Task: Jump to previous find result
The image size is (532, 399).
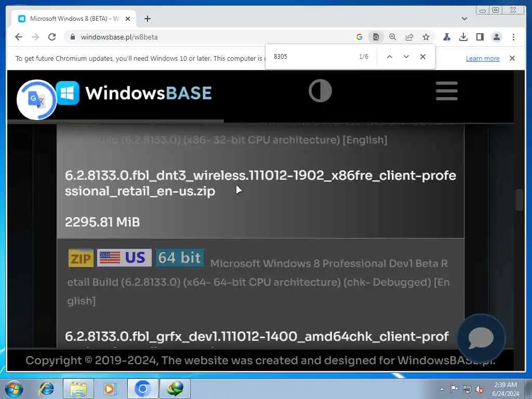Action: click(x=390, y=56)
